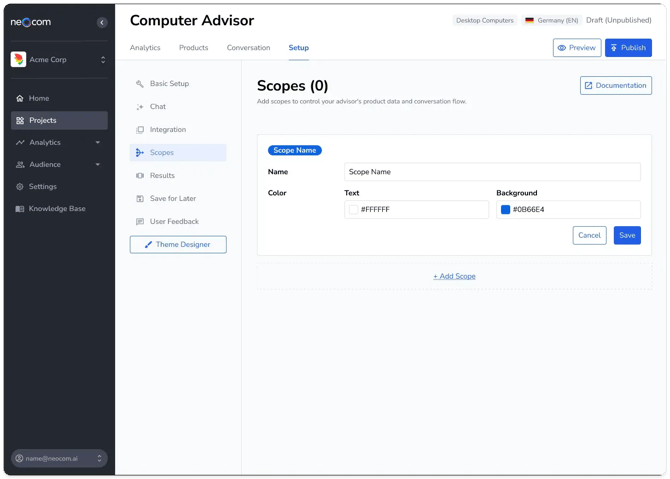Click the Acme Corp logo icon
The height and width of the screenshot is (479, 670).
point(18,60)
